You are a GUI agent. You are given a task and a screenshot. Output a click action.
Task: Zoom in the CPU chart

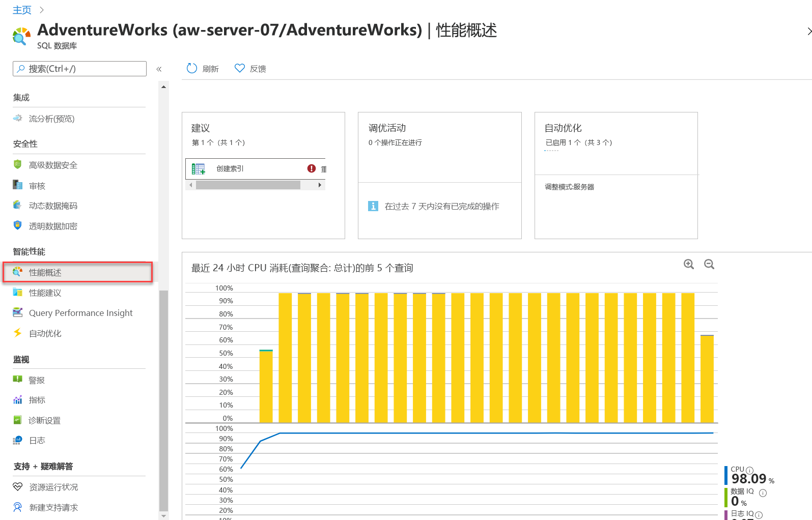tap(689, 264)
